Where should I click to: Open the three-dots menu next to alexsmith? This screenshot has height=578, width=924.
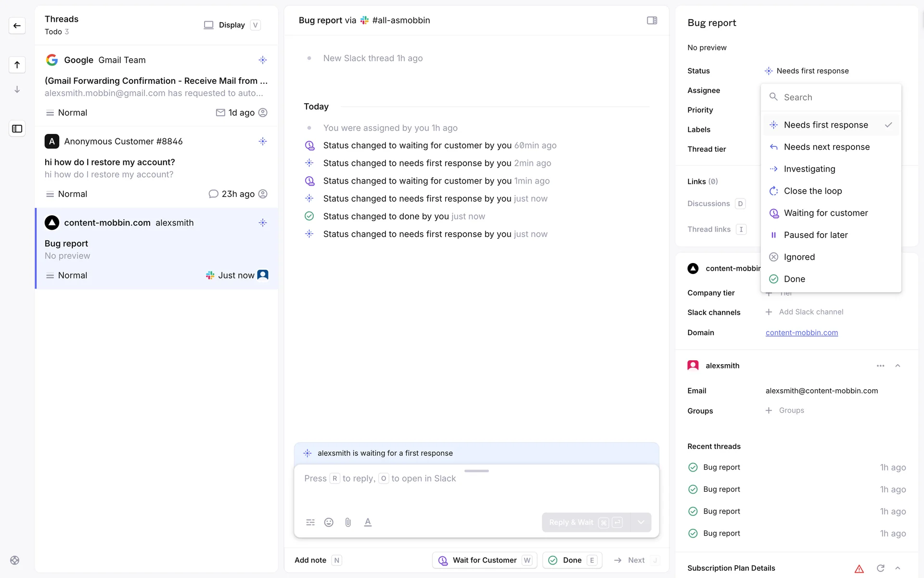[880, 366]
